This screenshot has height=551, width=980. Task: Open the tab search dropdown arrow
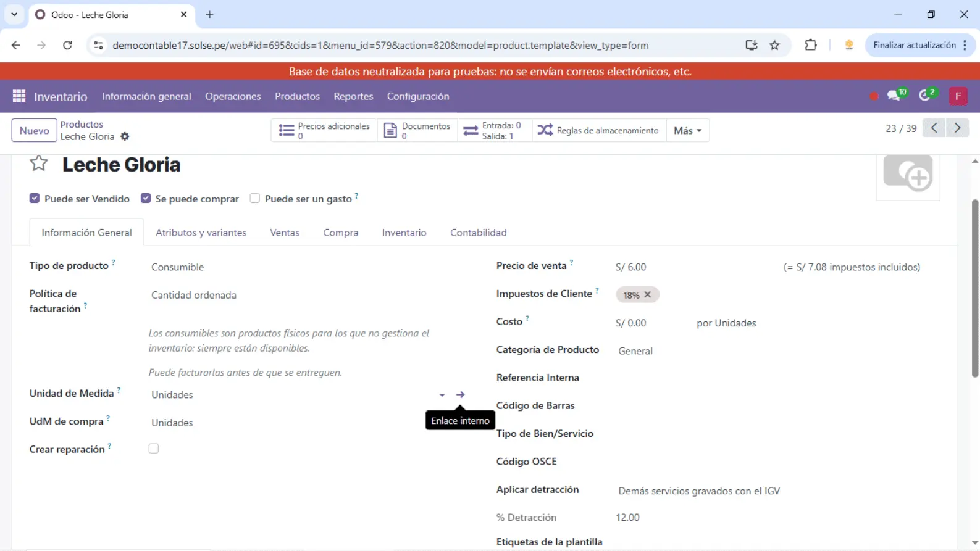click(x=14, y=14)
